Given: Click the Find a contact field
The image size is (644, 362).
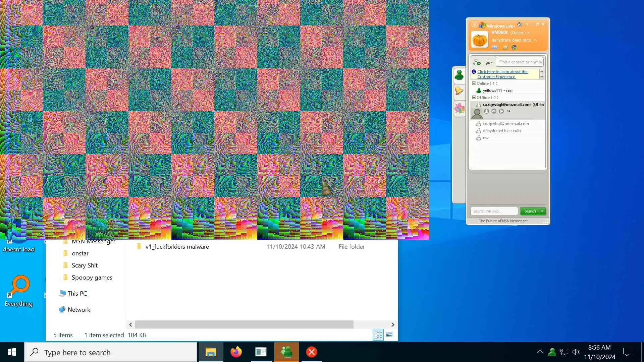Looking at the screenshot, I should (520, 62).
